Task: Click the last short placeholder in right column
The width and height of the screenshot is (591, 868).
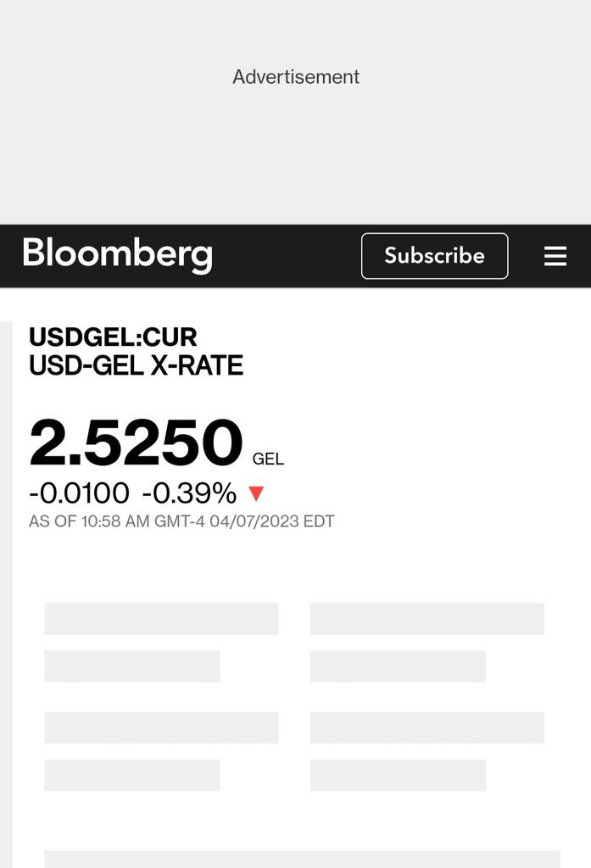Action: click(398, 775)
